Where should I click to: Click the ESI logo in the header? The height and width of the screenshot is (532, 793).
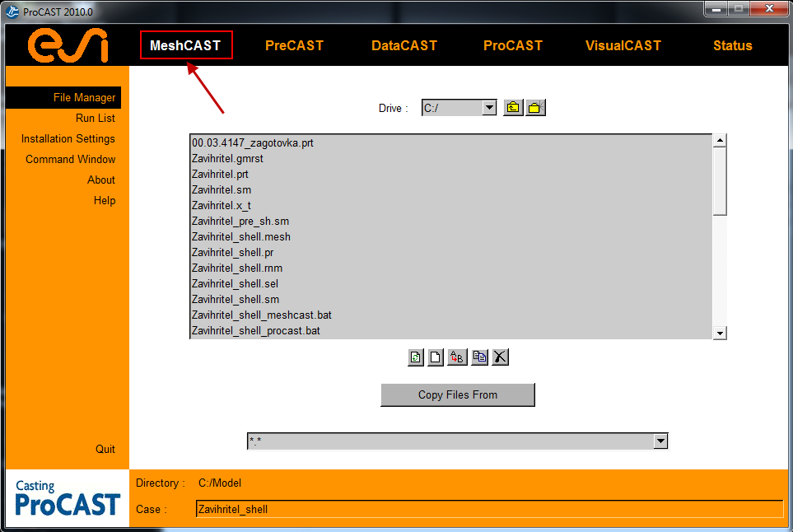[x=68, y=45]
